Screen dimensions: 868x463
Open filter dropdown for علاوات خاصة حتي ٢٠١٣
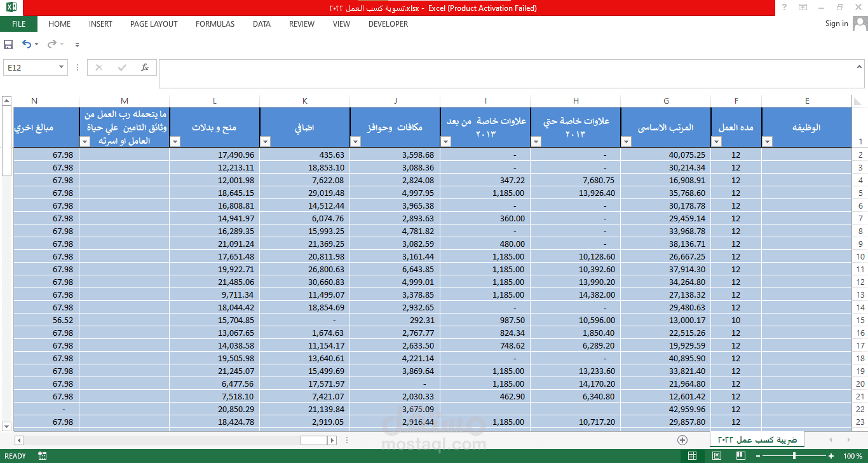tap(536, 142)
